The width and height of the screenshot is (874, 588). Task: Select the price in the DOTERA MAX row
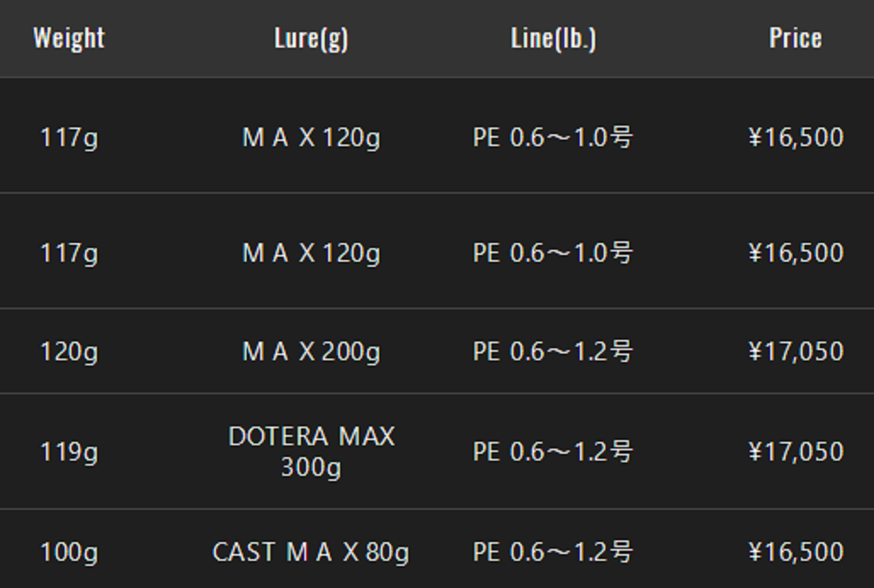coord(795,452)
